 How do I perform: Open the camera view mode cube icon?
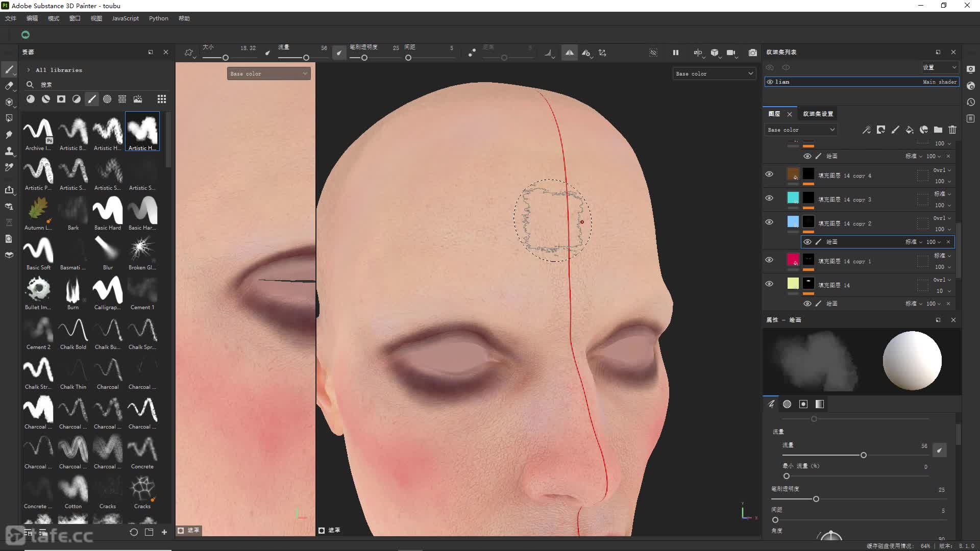(715, 53)
